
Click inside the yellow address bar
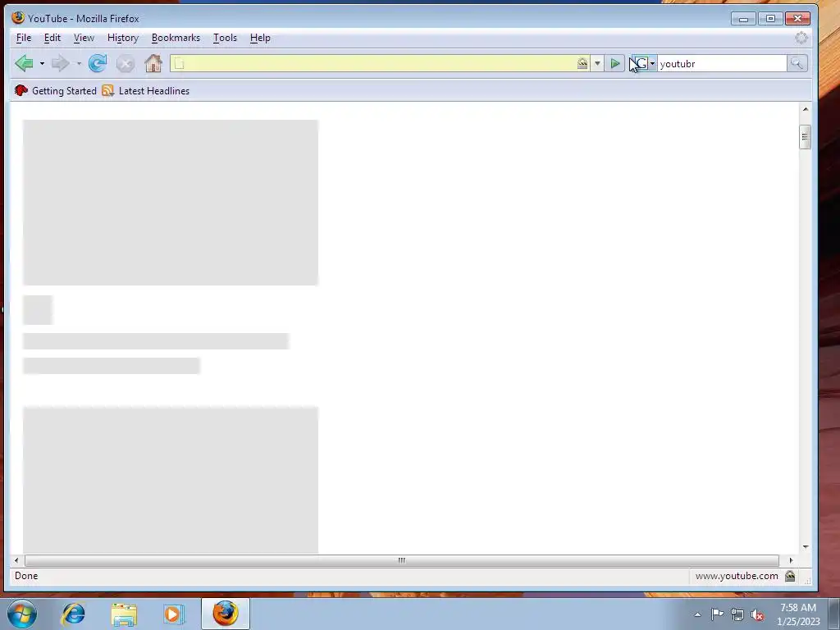coord(381,63)
